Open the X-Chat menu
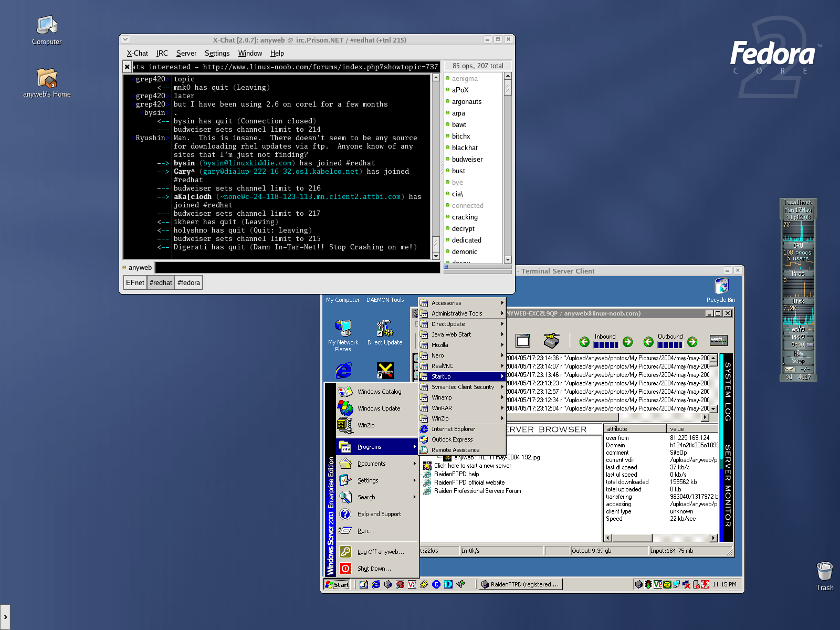The width and height of the screenshot is (840, 630). pos(137,53)
